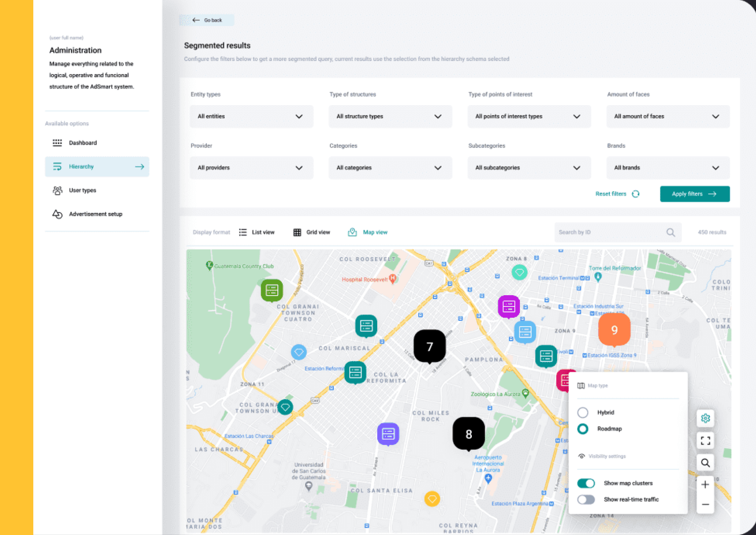The width and height of the screenshot is (756, 535).
Task: Switch to List view
Action: (x=256, y=232)
